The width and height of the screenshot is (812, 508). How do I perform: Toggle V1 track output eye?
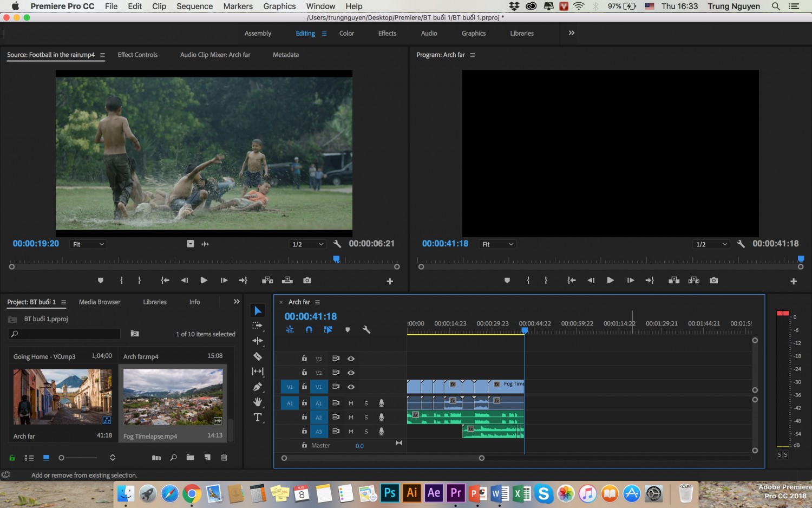click(x=351, y=387)
